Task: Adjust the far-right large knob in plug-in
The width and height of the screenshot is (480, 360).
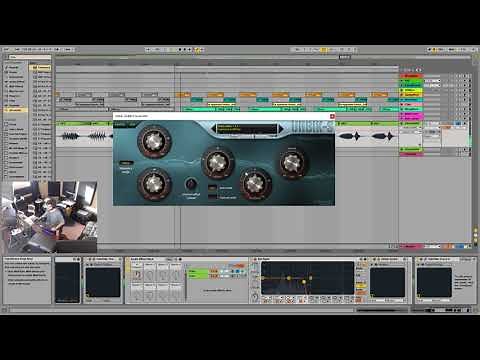Action: (292, 163)
